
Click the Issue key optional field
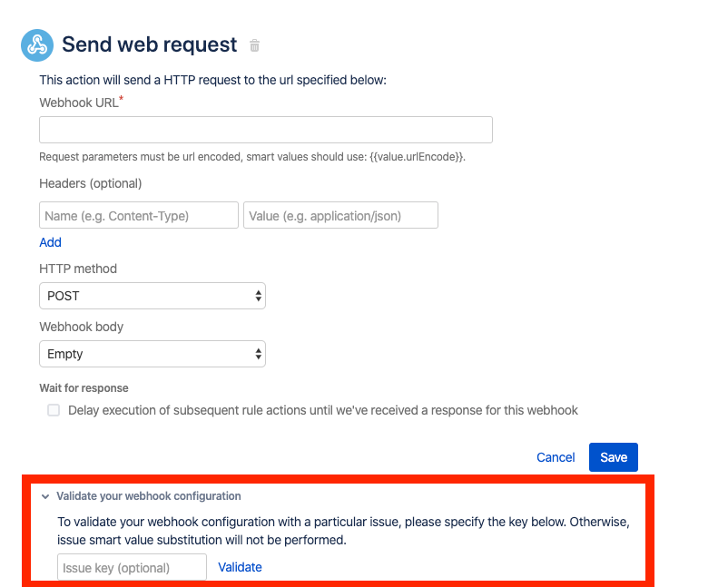[132, 567]
